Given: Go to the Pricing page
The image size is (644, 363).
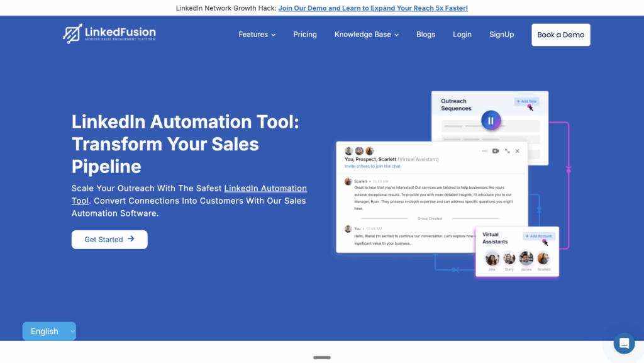Looking at the screenshot, I should 305,35.
